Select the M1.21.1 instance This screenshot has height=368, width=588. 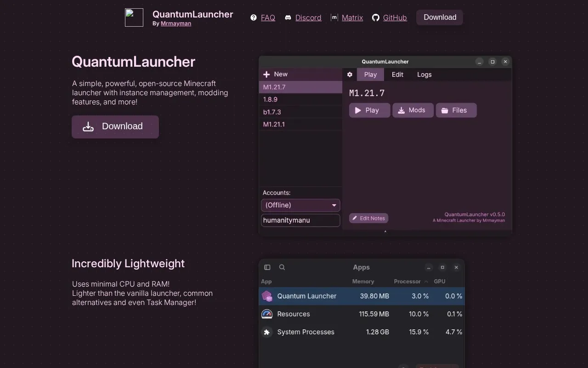[x=301, y=124]
